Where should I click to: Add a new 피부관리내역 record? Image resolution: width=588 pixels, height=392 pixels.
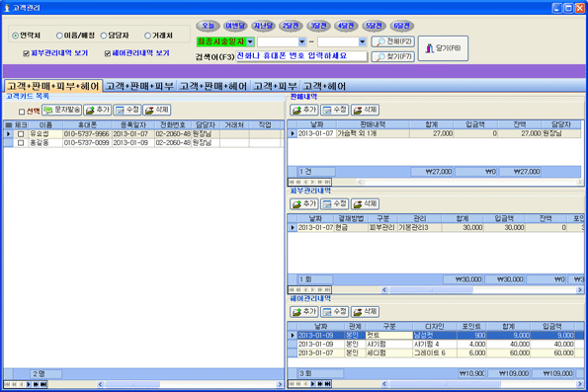[x=304, y=203]
